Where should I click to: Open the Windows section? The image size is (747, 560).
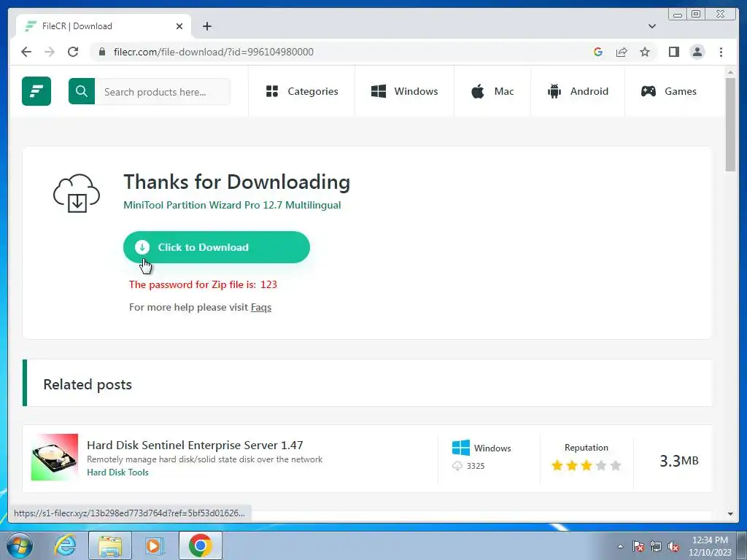coord(404,91)
